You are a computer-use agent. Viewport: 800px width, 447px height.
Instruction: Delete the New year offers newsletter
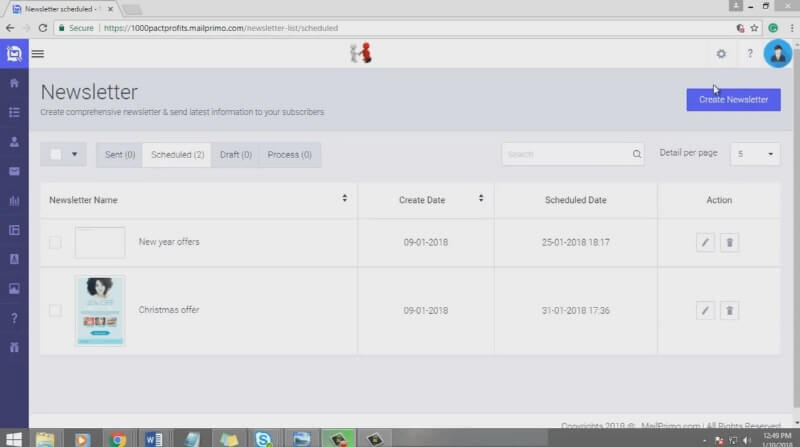[x=729, y=242]
